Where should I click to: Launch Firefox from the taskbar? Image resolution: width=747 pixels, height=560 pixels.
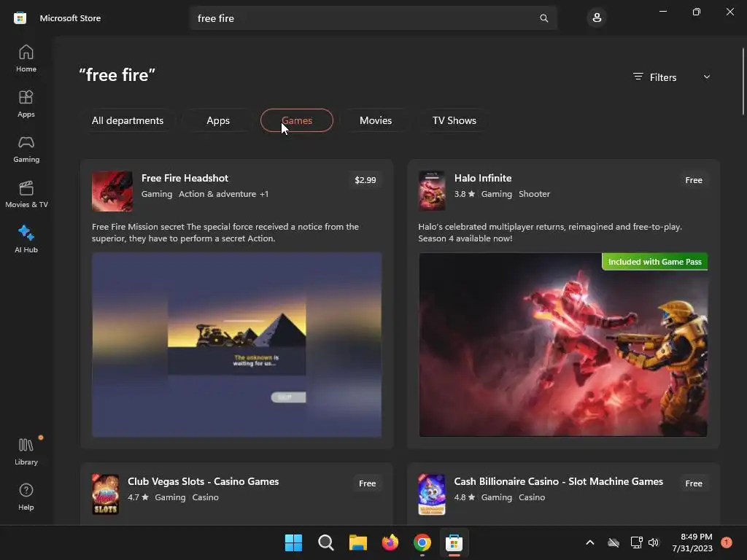click(390, 542)
